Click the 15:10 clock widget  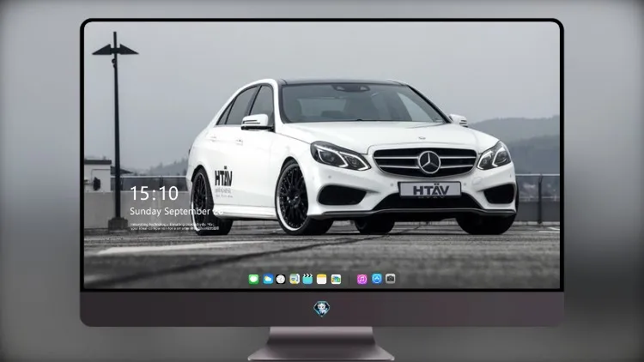point(155,193)
